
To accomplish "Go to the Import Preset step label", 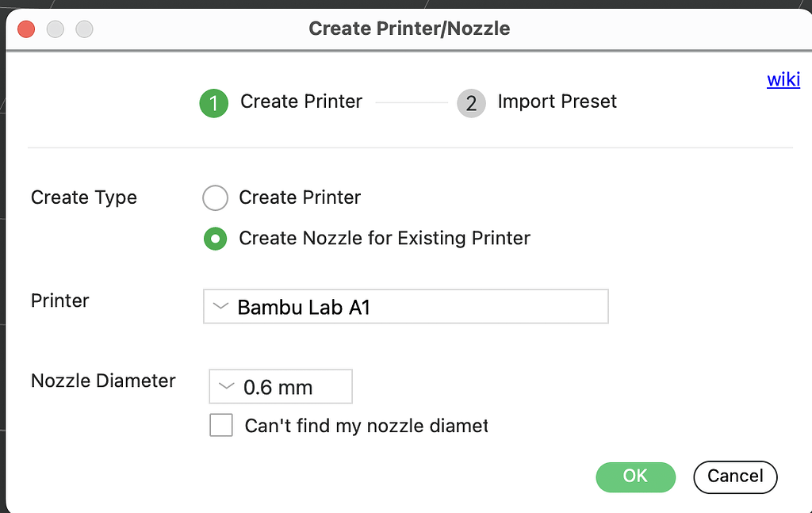I will click(x=557, y=101).
